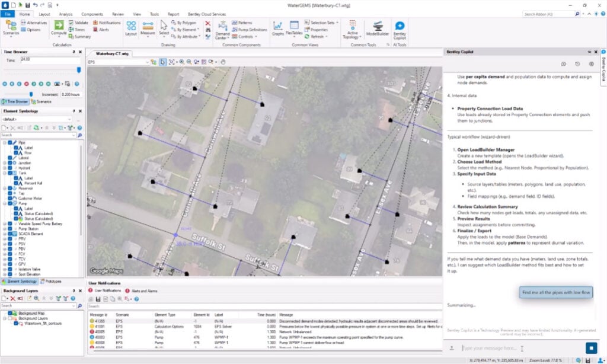This screenshot has height=364, width=607.
Task: Click the playback speed slider handle
Action: pyautogui.click(x=31, y=94)
